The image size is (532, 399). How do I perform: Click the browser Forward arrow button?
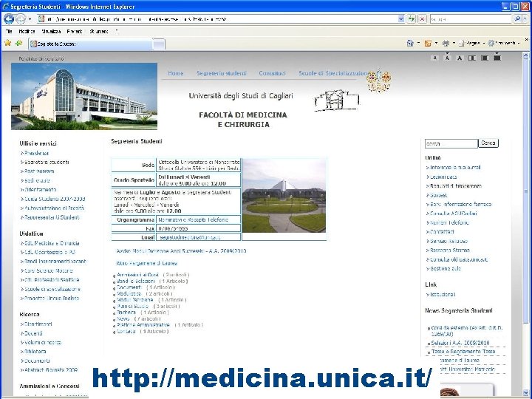point(21,19)
